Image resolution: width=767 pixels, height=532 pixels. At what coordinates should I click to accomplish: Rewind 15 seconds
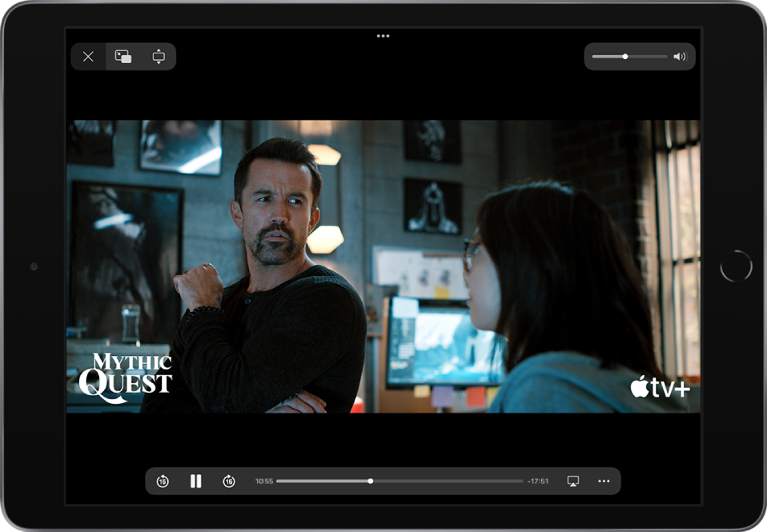click(163, 482)
